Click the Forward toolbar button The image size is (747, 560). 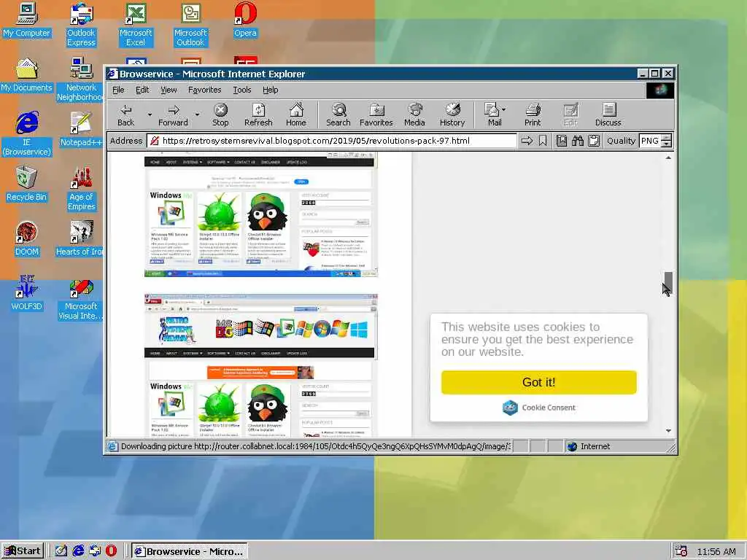click(x=173, y=114)
